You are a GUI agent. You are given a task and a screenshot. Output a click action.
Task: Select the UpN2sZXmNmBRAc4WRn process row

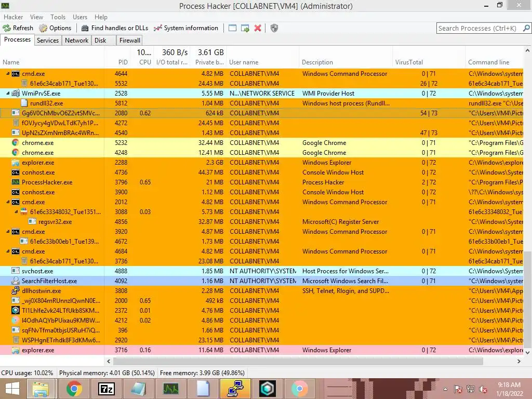point(262,132)
